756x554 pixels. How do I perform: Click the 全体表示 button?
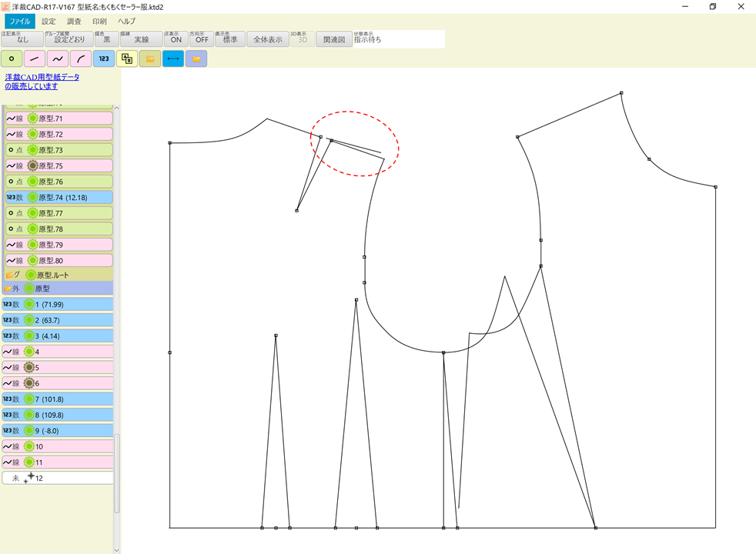pos(267,37)
